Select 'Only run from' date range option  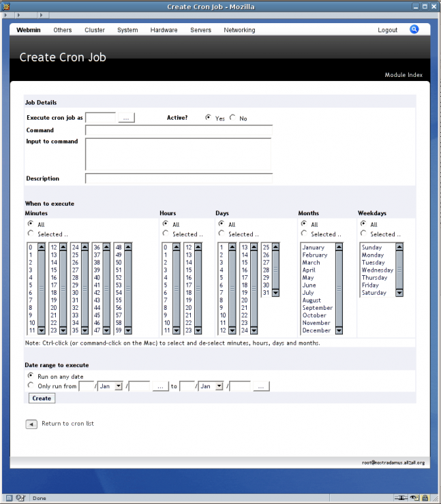31,385
